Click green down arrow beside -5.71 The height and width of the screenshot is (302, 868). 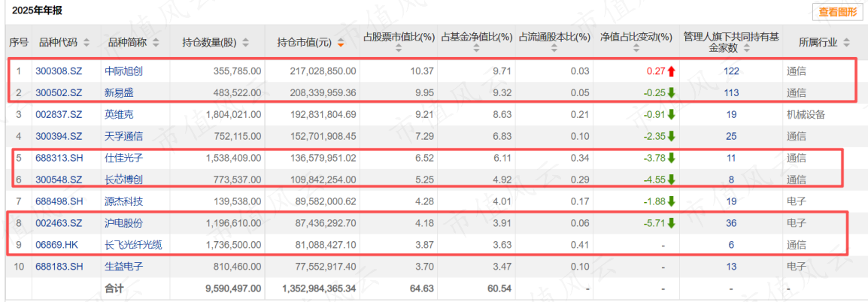coord(672,223)
